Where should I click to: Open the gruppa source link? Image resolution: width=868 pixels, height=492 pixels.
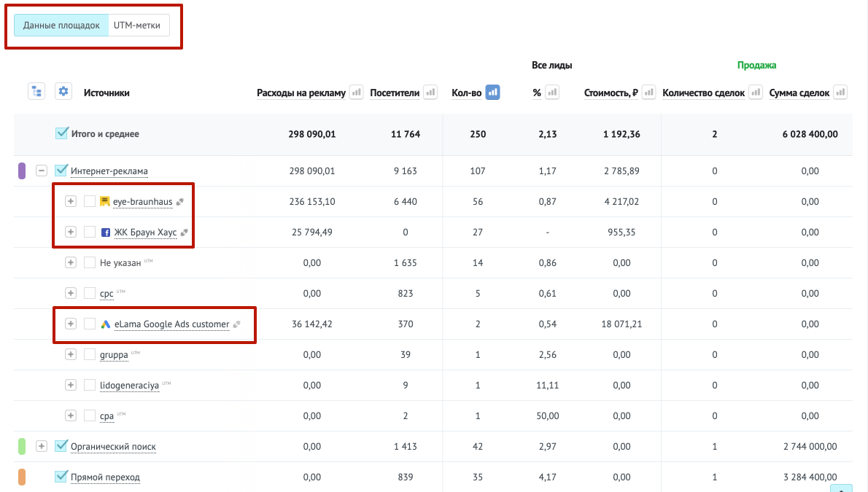coord(114,355)
